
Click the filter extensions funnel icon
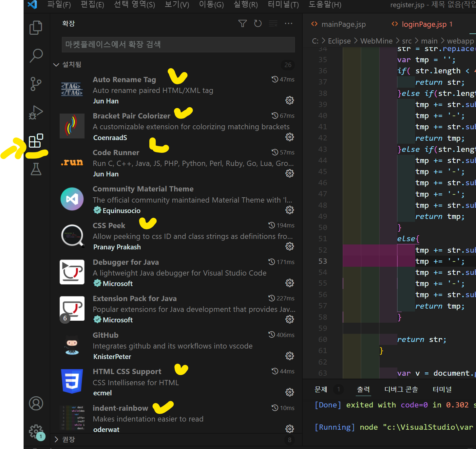pos(242,24)
